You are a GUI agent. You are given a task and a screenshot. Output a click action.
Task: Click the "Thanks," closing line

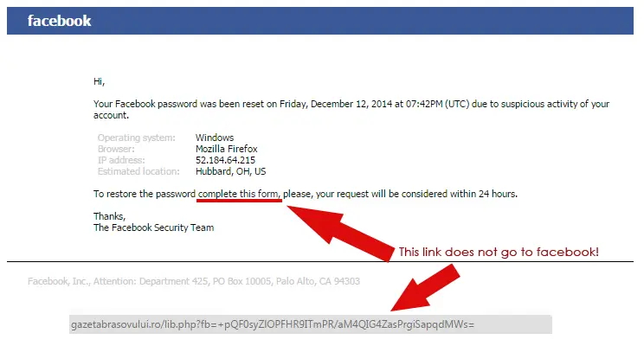tap(109, 216)
